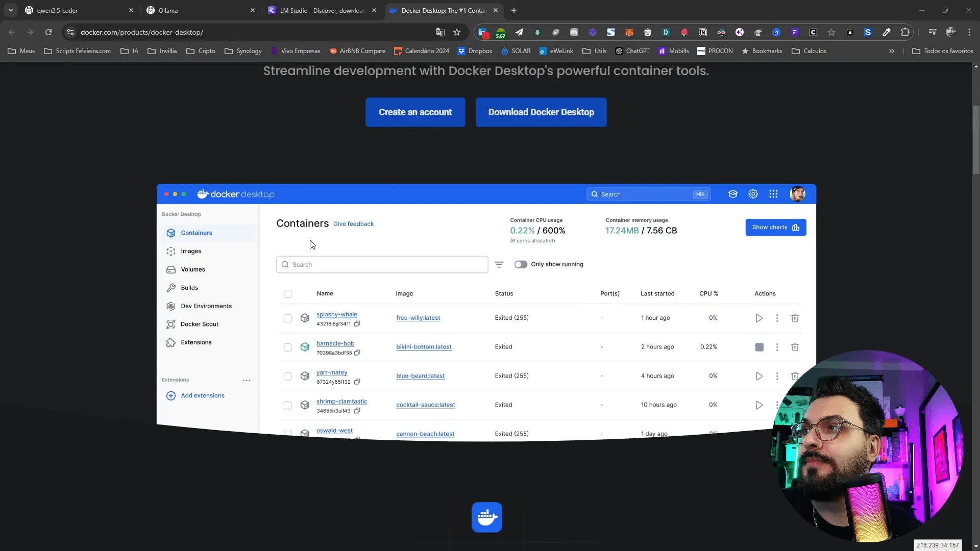Start the splashy-whale container
The image size is (980, 551).
(759, 318)
